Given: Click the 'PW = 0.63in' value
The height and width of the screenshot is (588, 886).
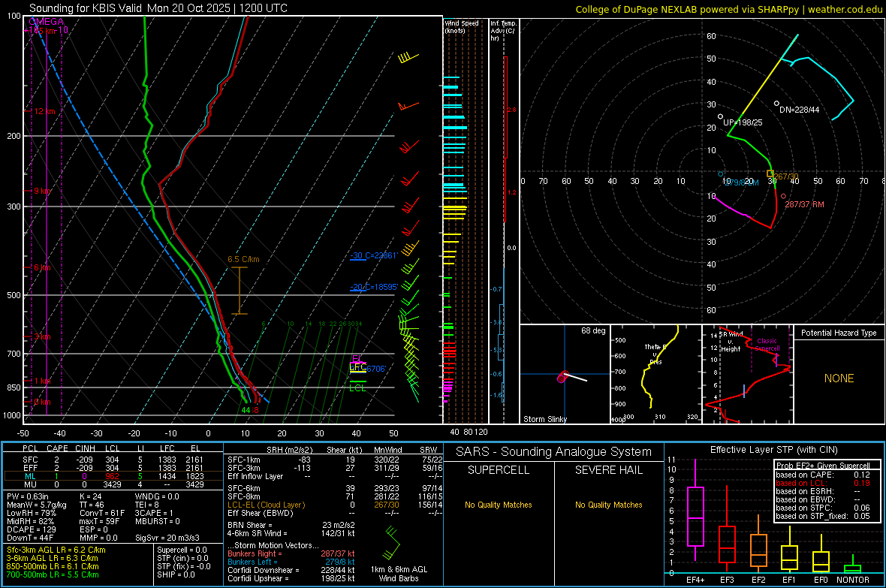Looking at the screenshot, I should (28, 496).
